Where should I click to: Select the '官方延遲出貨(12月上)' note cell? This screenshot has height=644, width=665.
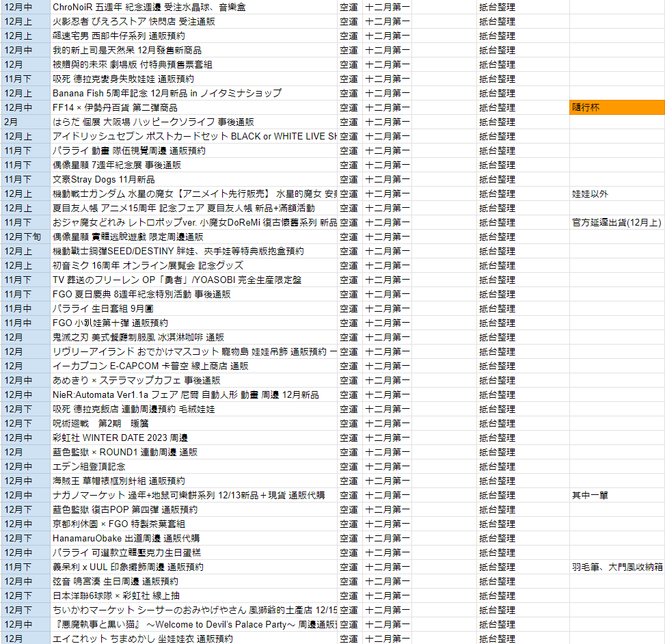617,222
